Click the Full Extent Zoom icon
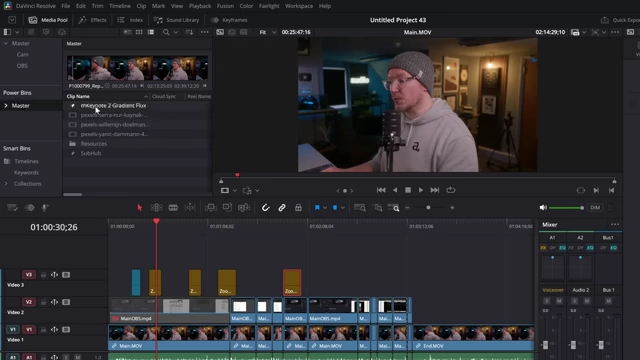The height and width of the screenshot is (360, 640). point(360,208)
